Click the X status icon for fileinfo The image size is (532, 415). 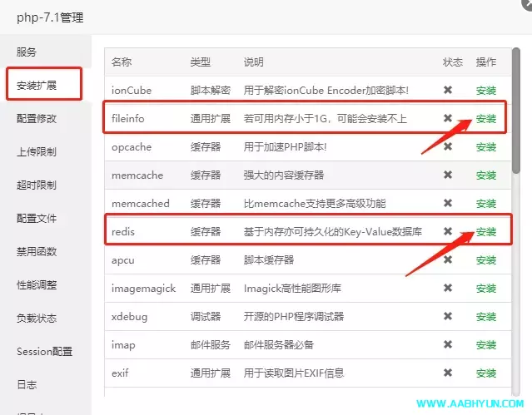tap(448, 118)
